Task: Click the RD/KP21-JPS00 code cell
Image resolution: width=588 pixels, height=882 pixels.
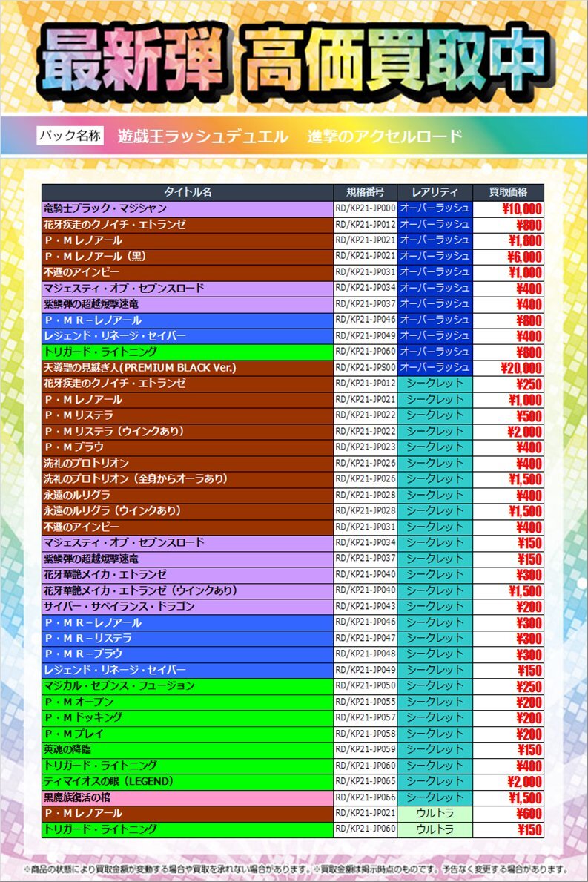Action: click(x=366, y=368)
